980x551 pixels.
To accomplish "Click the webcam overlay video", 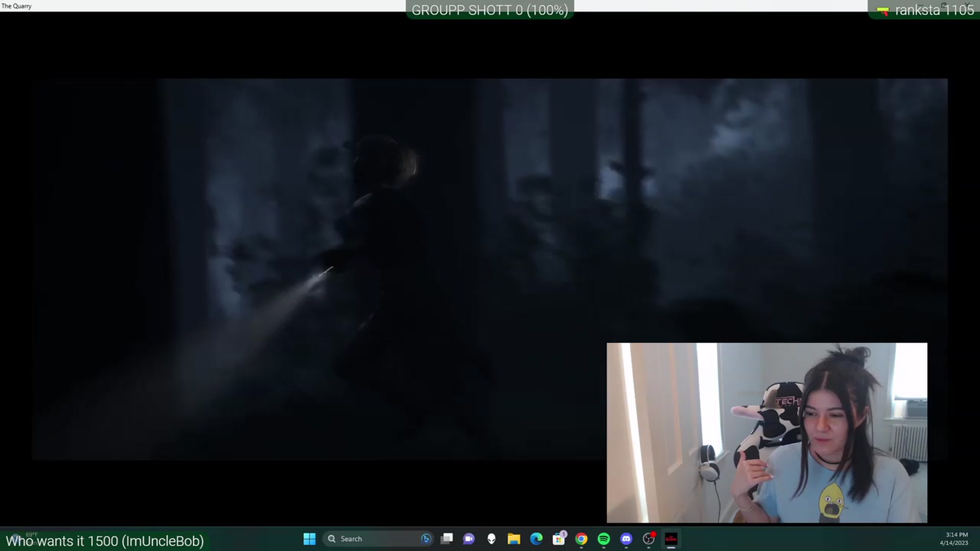I will pyautogui.click(x=767, y=433).
